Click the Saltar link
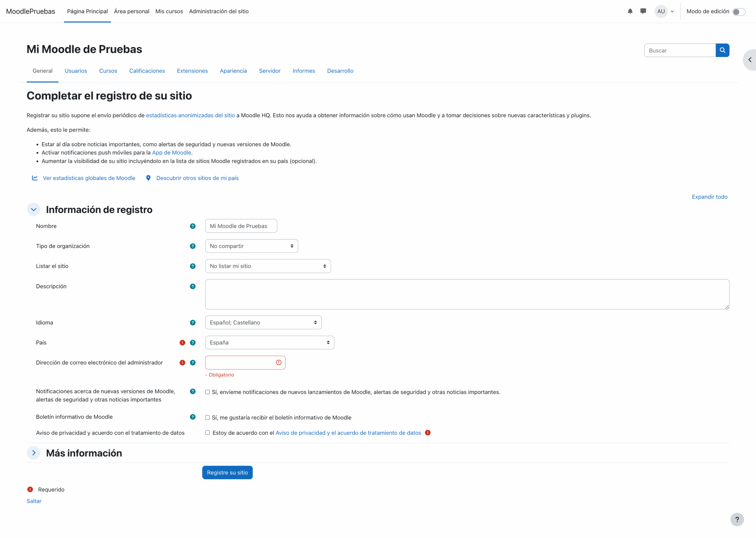 (34, 501)
